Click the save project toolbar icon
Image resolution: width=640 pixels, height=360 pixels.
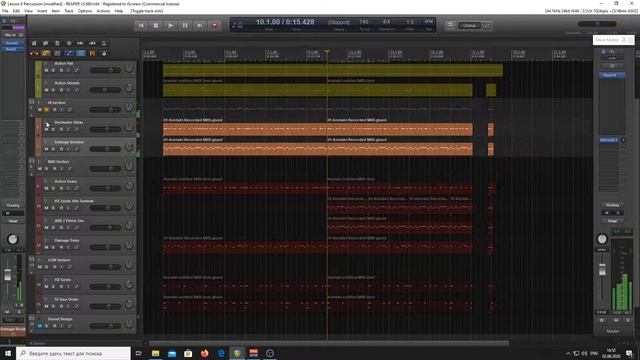tap(57, 43)
